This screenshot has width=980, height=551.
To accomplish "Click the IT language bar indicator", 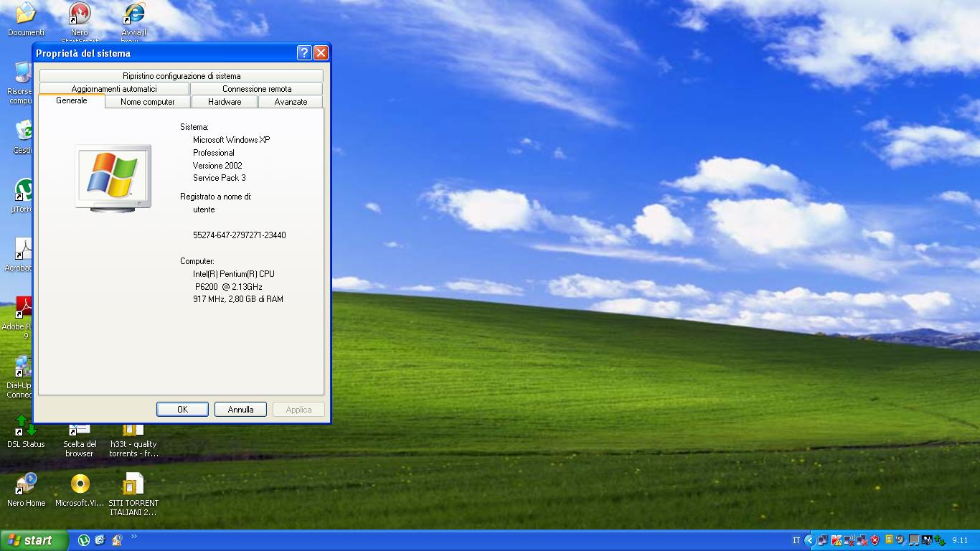I will point(796,540).
